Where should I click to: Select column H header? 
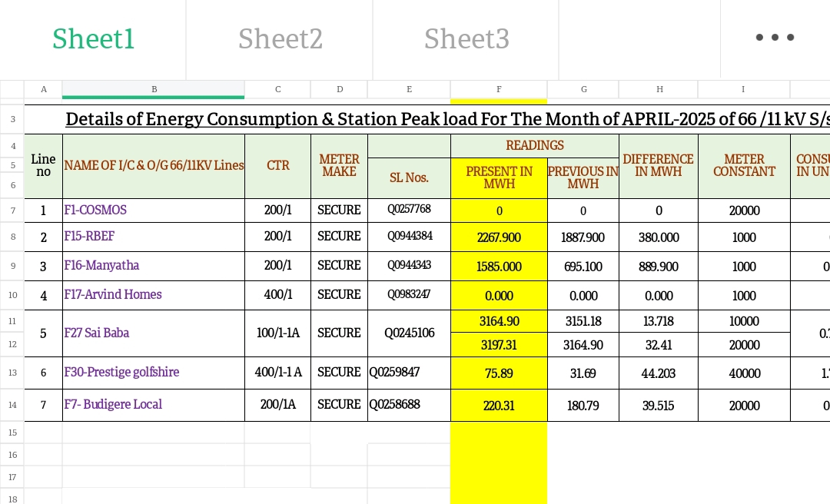[659, 89]
